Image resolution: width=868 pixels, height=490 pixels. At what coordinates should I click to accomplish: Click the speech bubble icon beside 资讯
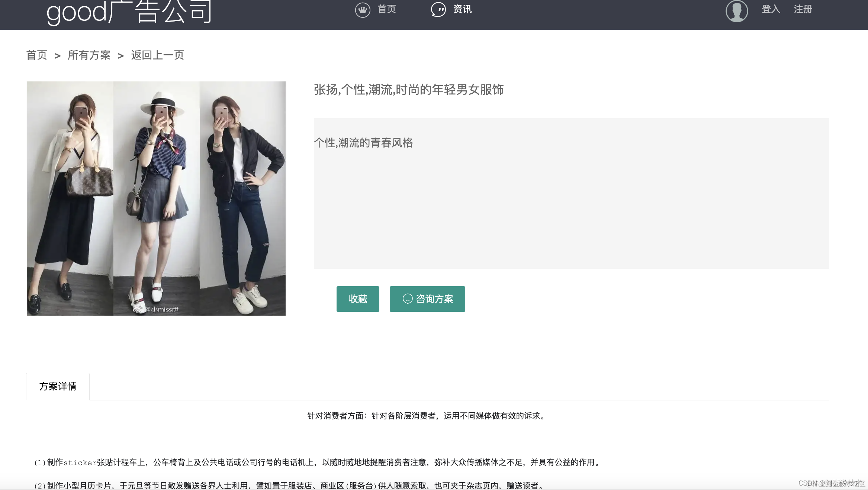438,10
